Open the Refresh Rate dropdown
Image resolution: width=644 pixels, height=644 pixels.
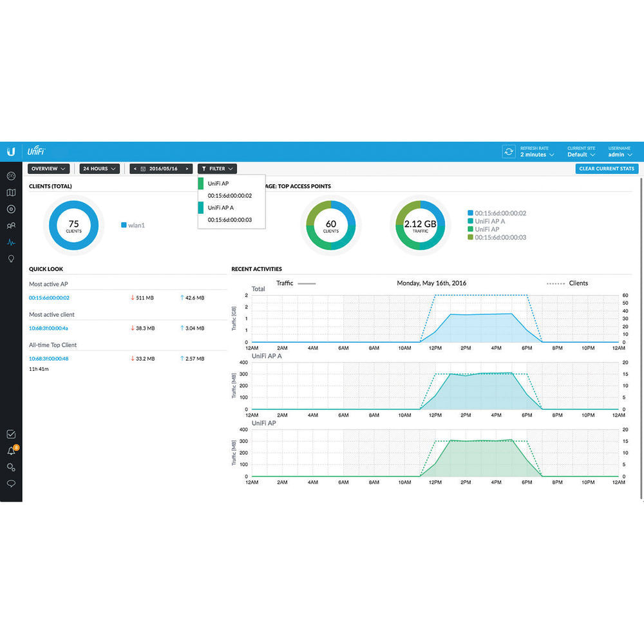536,155
